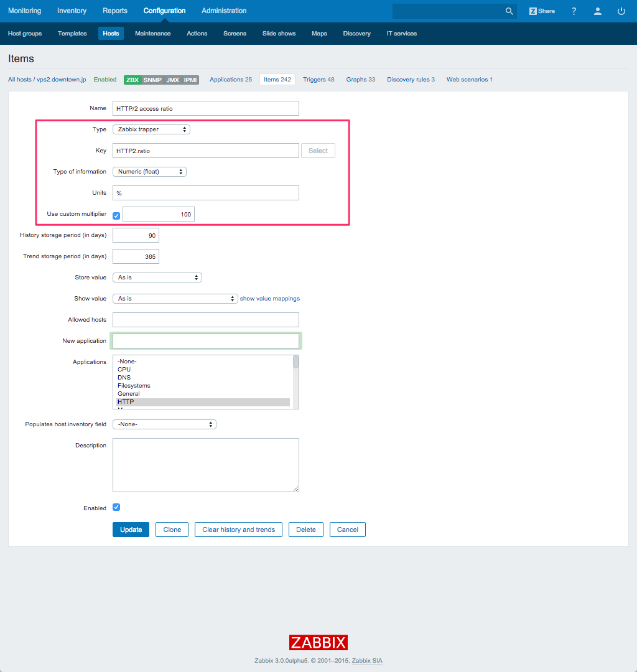Click the JMX availability badge
637x672 pixels.
[x=173, y=80]
